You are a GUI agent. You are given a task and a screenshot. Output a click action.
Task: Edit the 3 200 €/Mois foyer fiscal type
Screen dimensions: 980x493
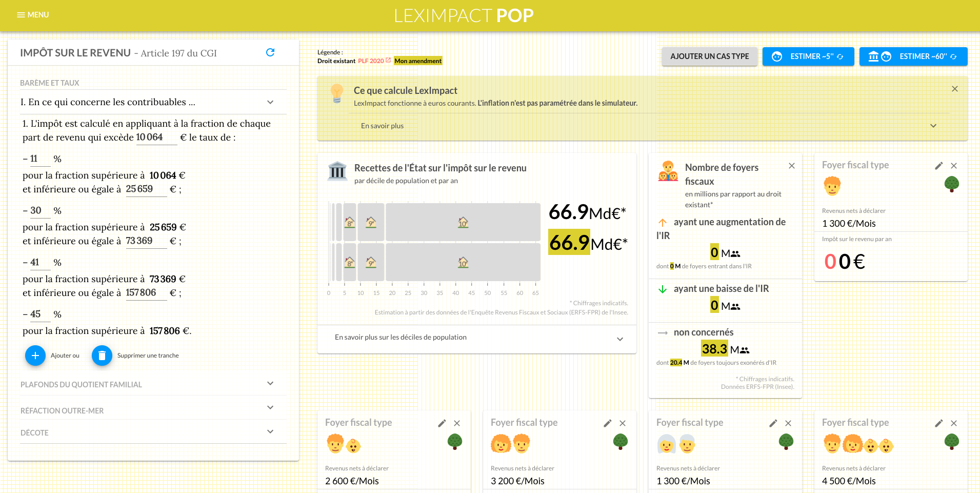607,423
